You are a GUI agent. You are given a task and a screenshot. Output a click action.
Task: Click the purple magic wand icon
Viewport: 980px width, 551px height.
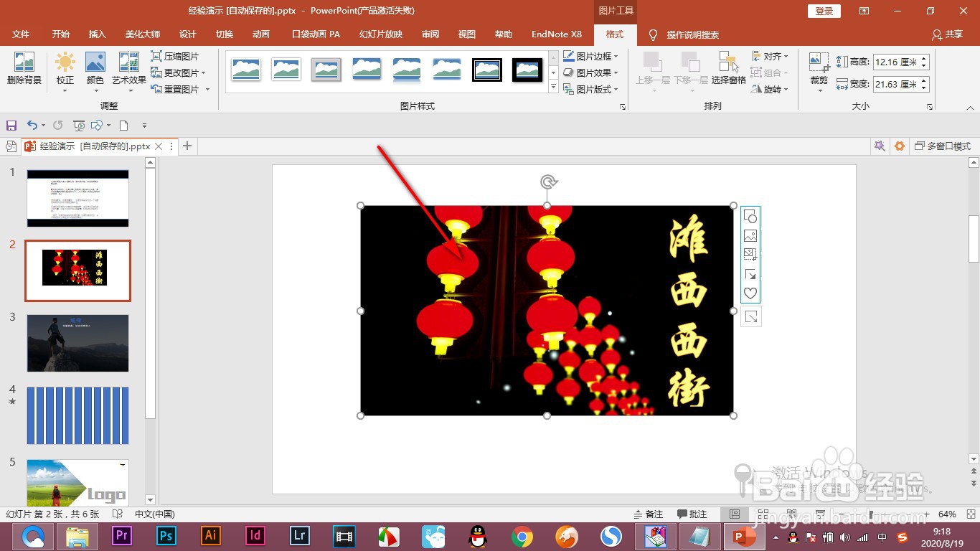[879, 146]
